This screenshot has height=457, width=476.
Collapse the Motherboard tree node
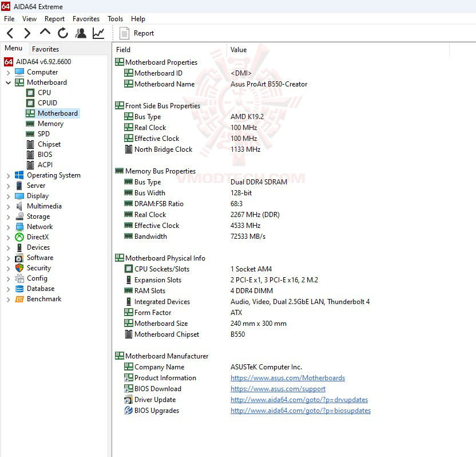pyautogui.click(x=8, y=82)
